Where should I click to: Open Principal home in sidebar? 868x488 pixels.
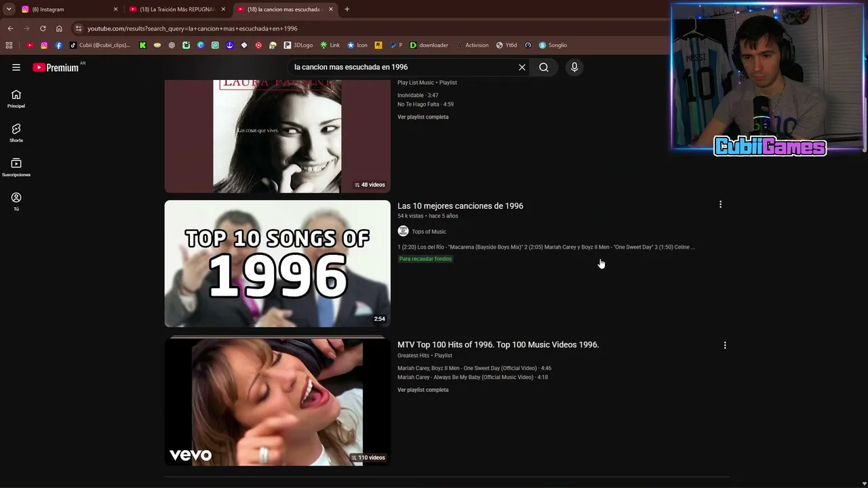tap(16, 99)
